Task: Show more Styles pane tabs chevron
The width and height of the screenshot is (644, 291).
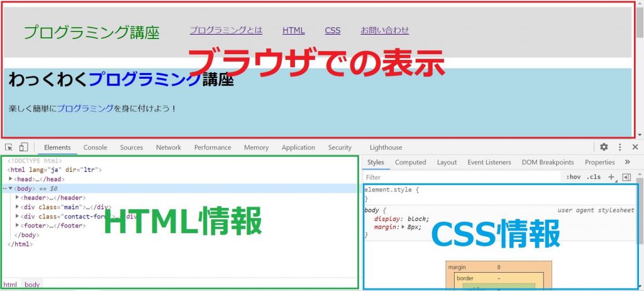Action: point(627,163)
